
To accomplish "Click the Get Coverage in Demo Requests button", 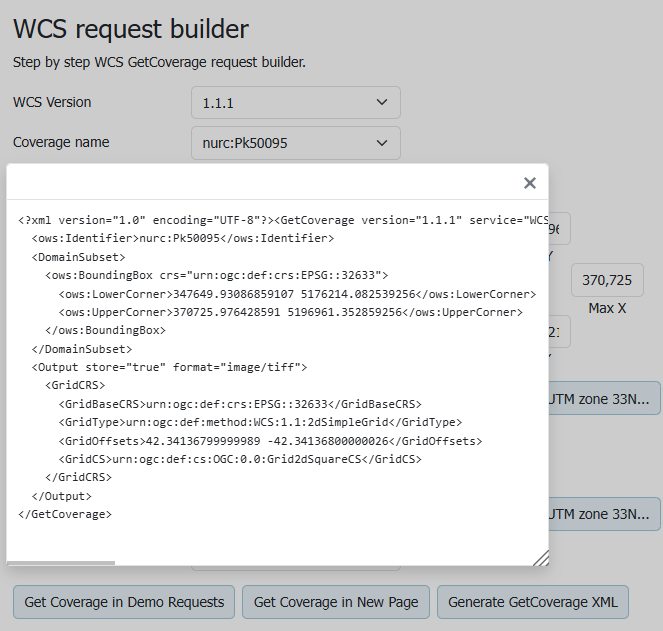I will [124, 602].
